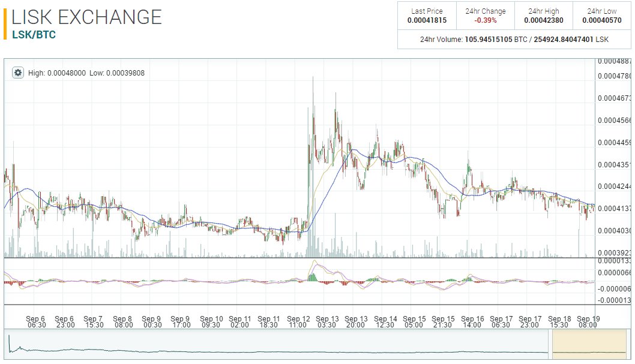This screenshot has height=364, width=635.
Task: Open the chart settings gear
Action: (x=18, y=73)
